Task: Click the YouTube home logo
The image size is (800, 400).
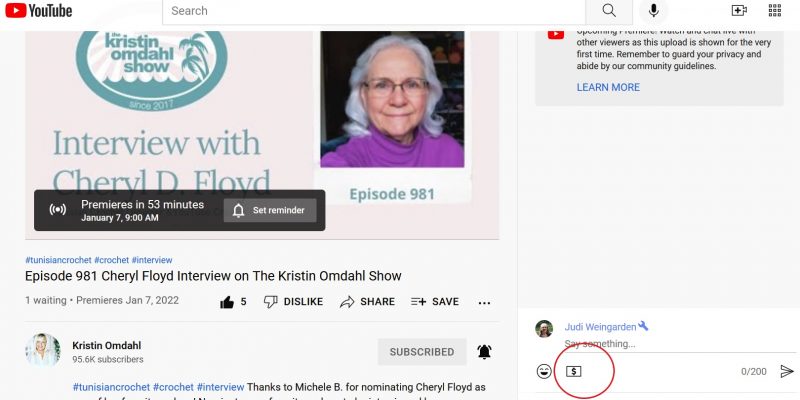Action: 39,10
